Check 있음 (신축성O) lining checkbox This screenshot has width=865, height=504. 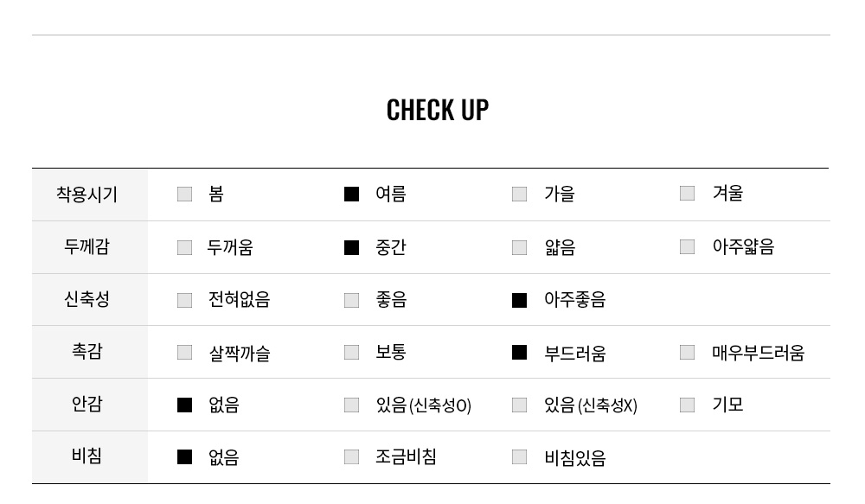tap(351, 405)
